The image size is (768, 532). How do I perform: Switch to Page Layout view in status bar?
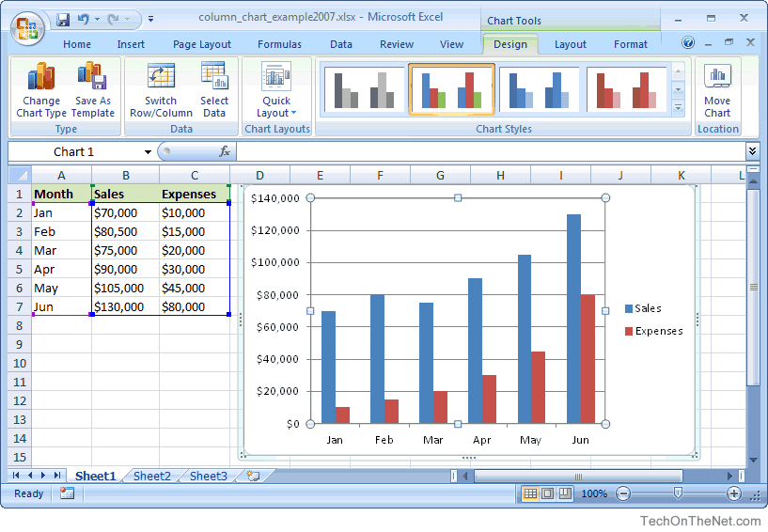click(x=547, y=493)
